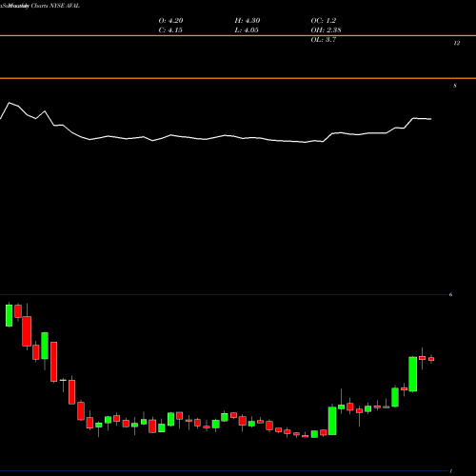Click the last red candle on the chart

click(431, 359)
